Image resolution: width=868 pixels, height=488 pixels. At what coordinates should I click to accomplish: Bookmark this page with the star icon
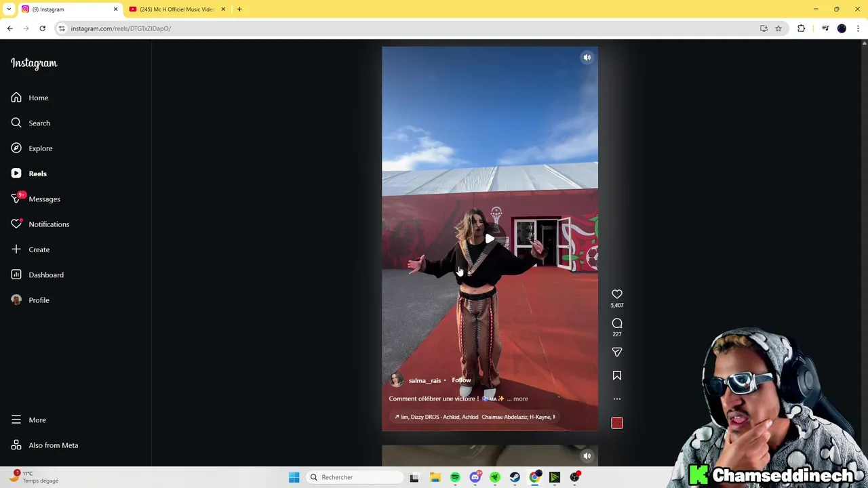[778, 28]
